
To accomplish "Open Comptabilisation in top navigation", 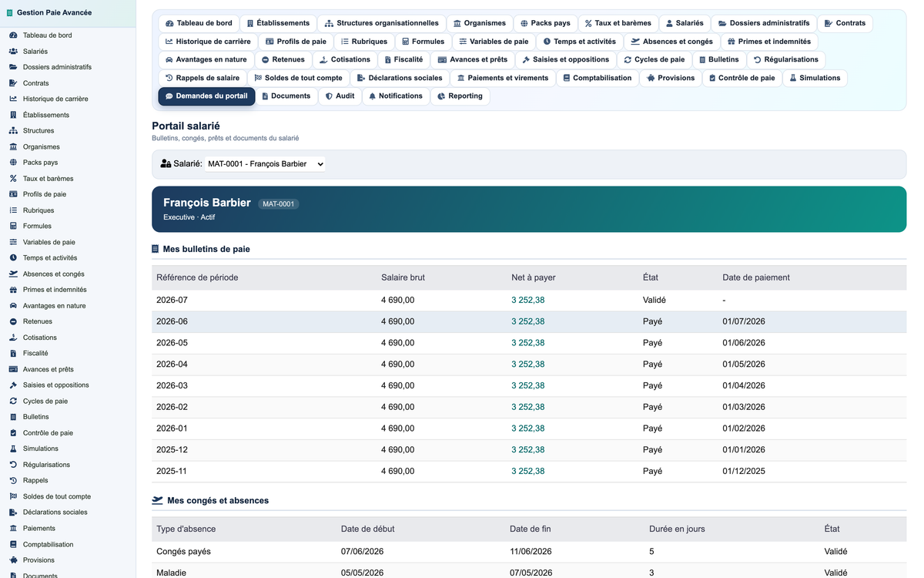I will 597,78.
